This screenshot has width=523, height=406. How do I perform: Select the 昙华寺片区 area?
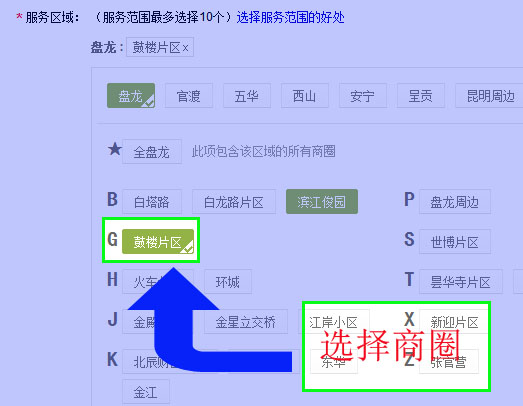coord(461,282)
